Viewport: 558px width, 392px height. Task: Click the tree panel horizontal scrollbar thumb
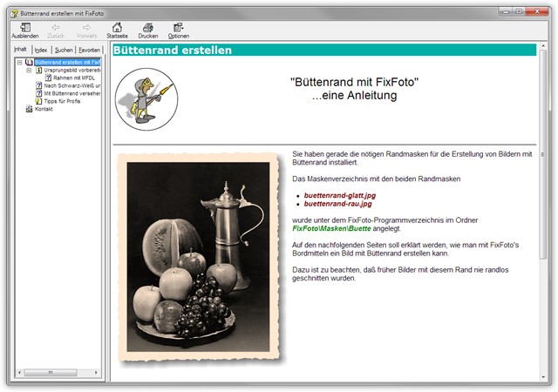pyautogui.click(x=51, y=373)
